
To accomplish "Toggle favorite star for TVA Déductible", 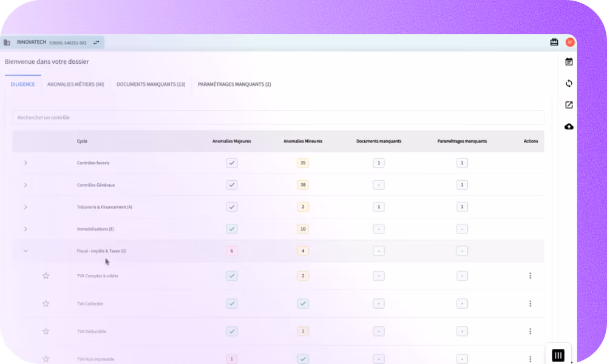I will [46, 331].
